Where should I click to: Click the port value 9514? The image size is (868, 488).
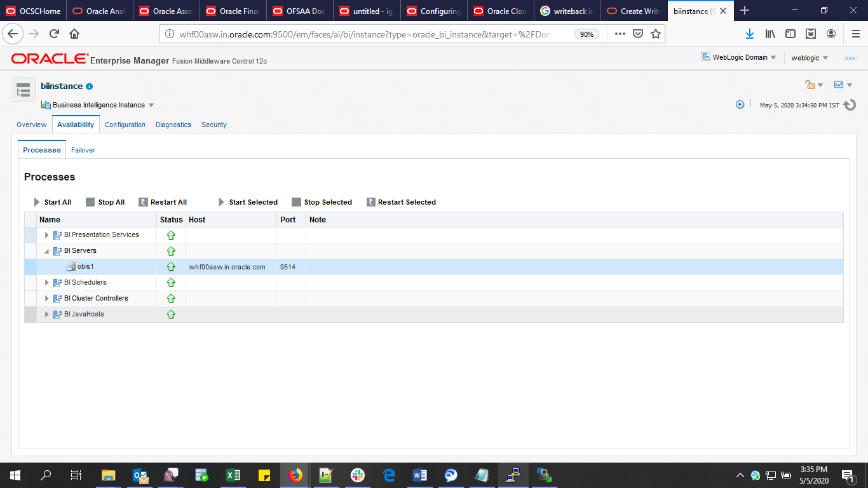[x=288, y=267]
